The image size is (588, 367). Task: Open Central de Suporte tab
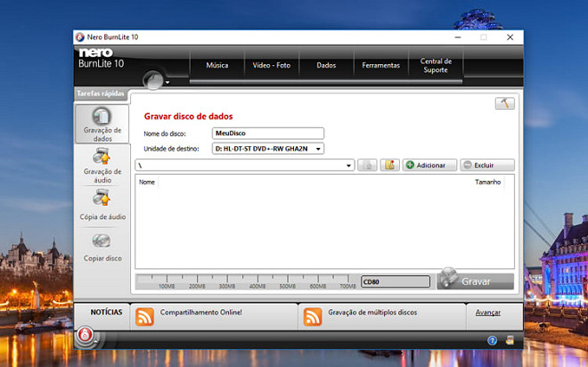pyautogui.click(x=436, y=65)
